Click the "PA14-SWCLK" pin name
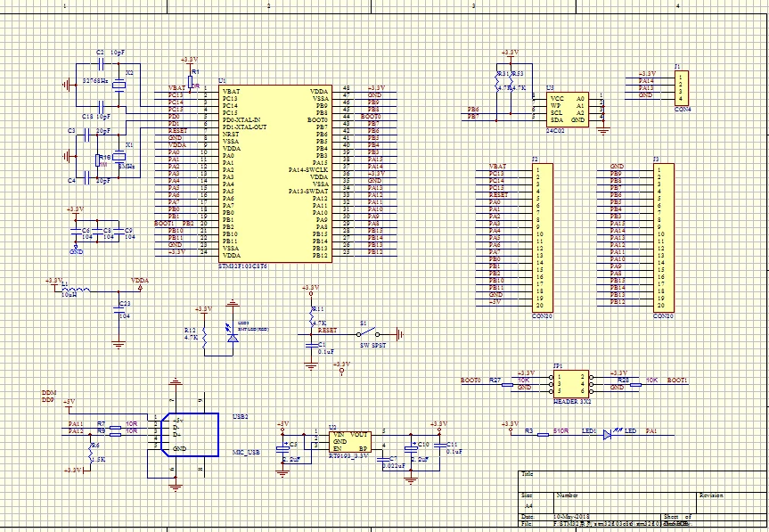Image resolution: width=769 pixels, height=532 pixels. [308, 169]
